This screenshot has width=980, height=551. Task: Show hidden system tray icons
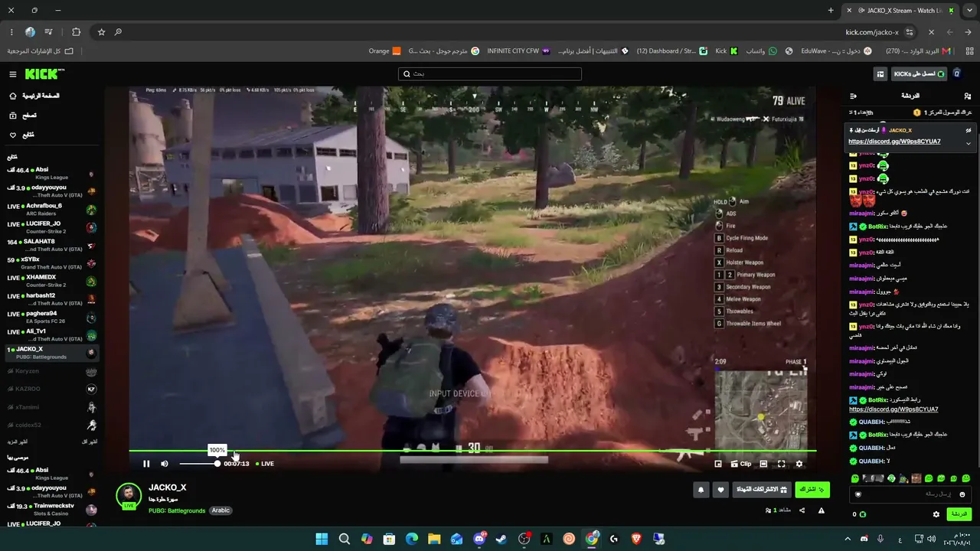click(848, 539)
